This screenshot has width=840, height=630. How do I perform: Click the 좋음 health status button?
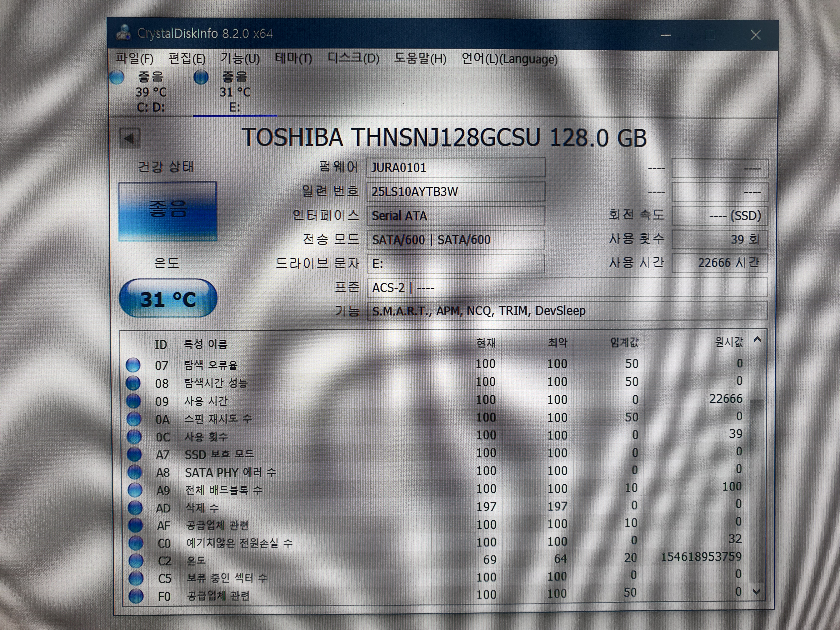(x=167, y=211)
